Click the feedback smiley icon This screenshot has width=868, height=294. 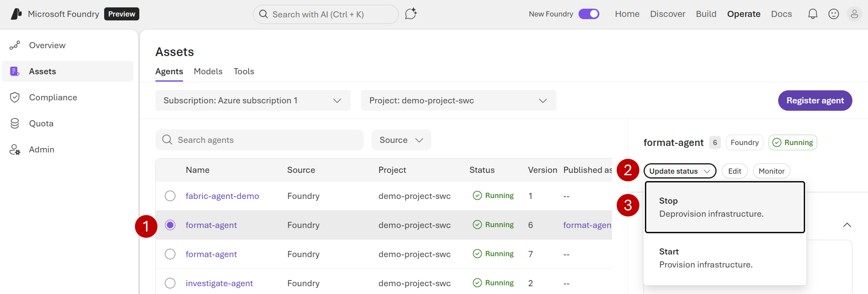[x=833, y=14]
